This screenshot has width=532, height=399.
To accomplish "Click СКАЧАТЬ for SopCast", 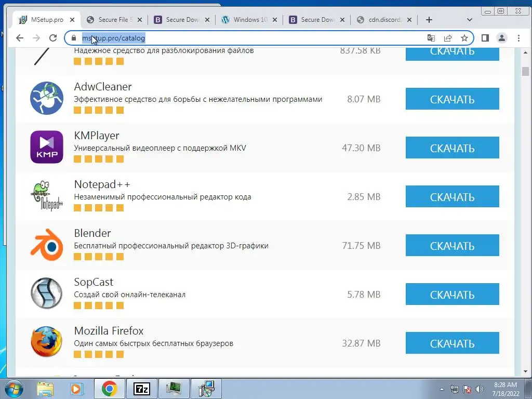I will pos(453,294).
